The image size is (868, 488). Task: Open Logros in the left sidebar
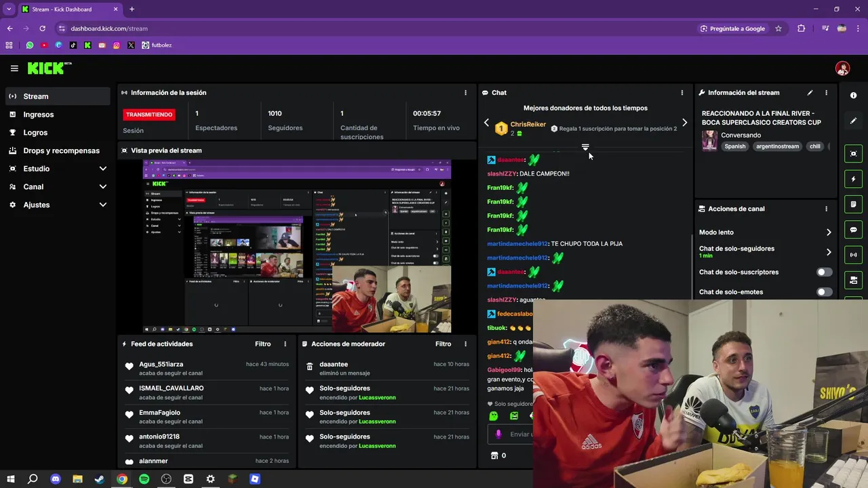(58, 133)
